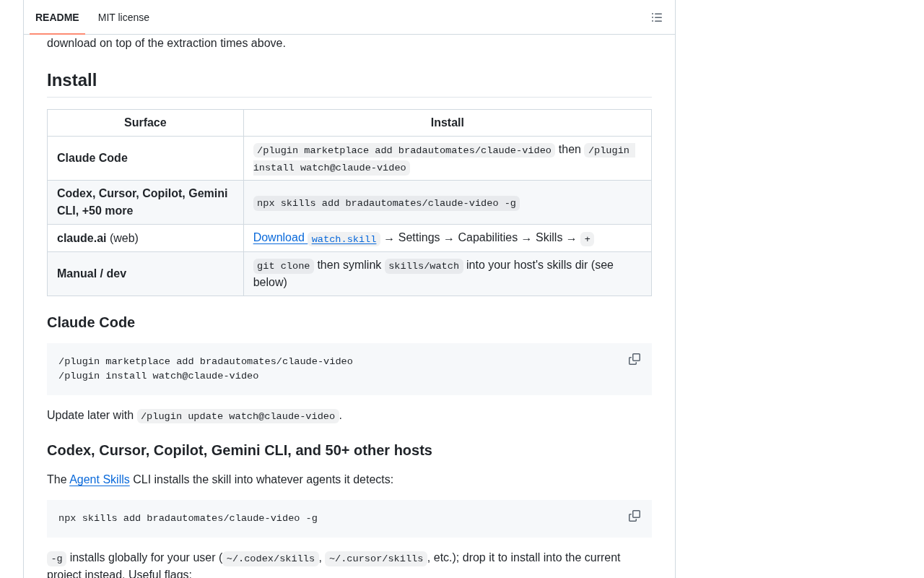
Task: Download the watch.skill file link
Action: (x=316, y=238)
